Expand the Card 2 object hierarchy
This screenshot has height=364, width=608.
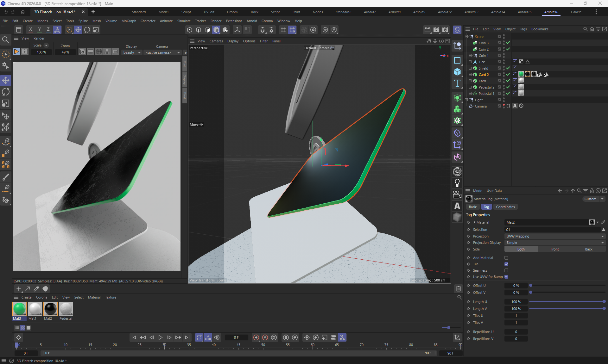pyautogui.click(x=470, y=75)
